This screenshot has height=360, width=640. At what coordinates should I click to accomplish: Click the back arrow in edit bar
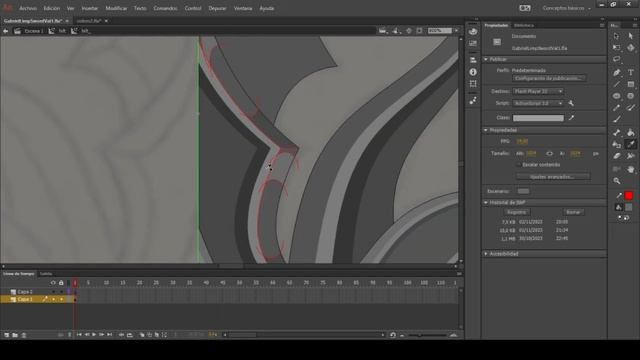click(x=5, y=31)
